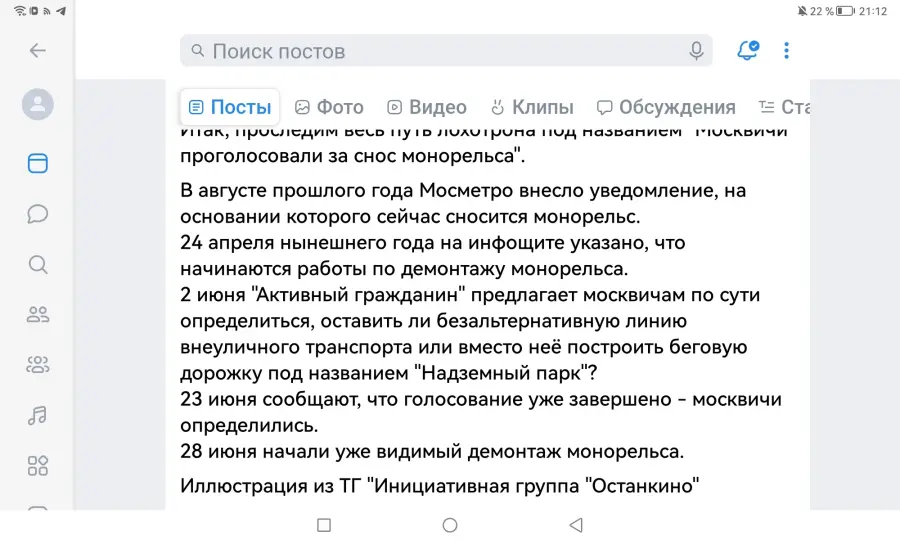Tap the Android home circle button
The width and height of the screenshot is (900, 540).
450,525
